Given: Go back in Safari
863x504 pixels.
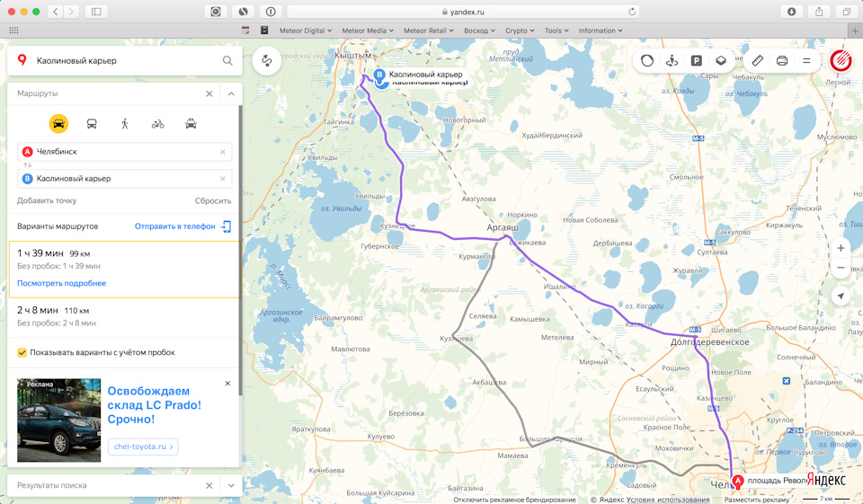Looking at the screenshot, I should (56, 12).
